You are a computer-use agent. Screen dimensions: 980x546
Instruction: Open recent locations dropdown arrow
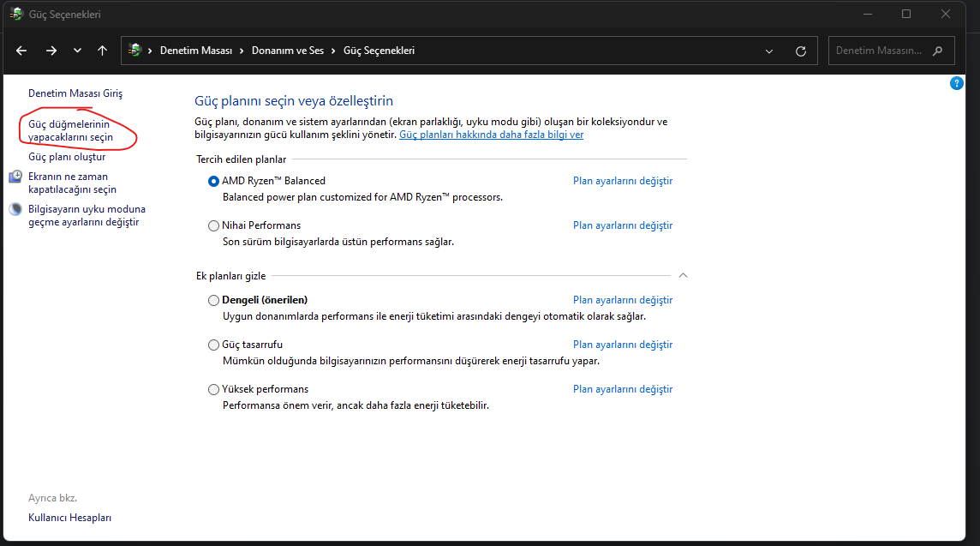pyautogui.click(x=78, y=51)
